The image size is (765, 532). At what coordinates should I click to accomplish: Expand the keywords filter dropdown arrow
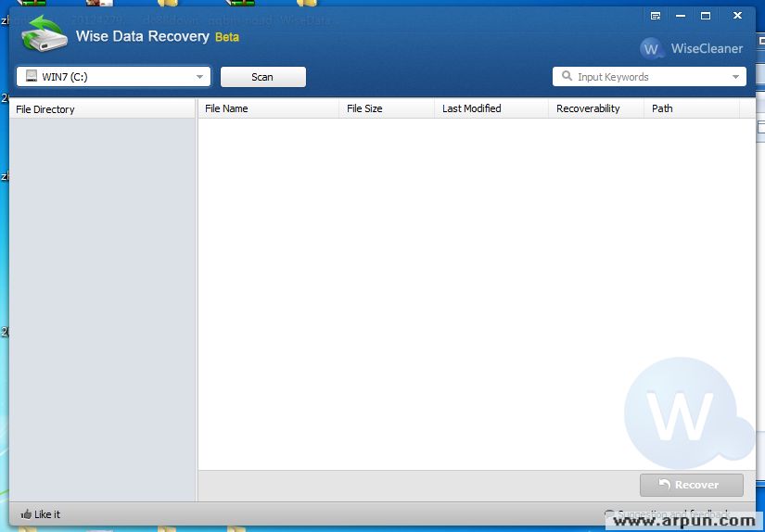point(735,77)
